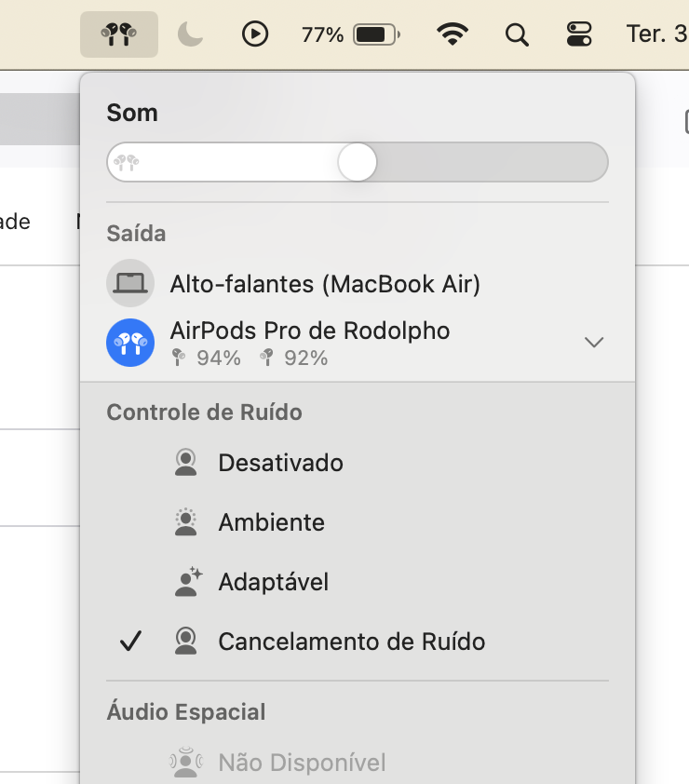The image size is (689, 784).
Task: Open Control Center icon
Action: (x=579, y=35)
